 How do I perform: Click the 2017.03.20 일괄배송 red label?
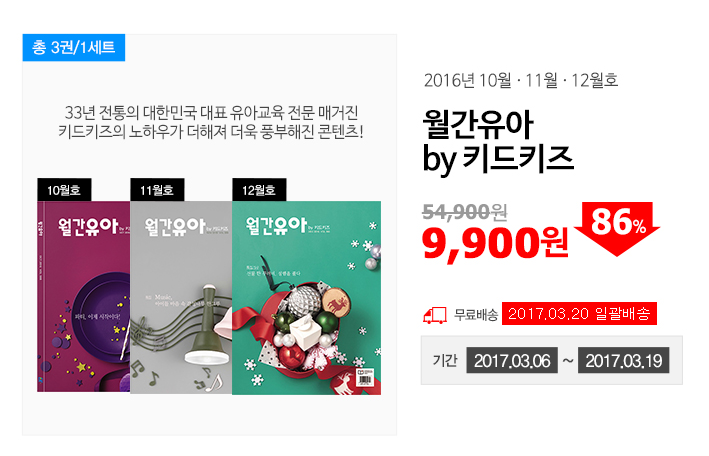579,314
